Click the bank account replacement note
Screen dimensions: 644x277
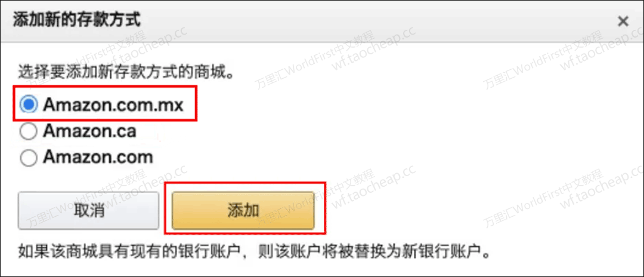click(255, 250)
